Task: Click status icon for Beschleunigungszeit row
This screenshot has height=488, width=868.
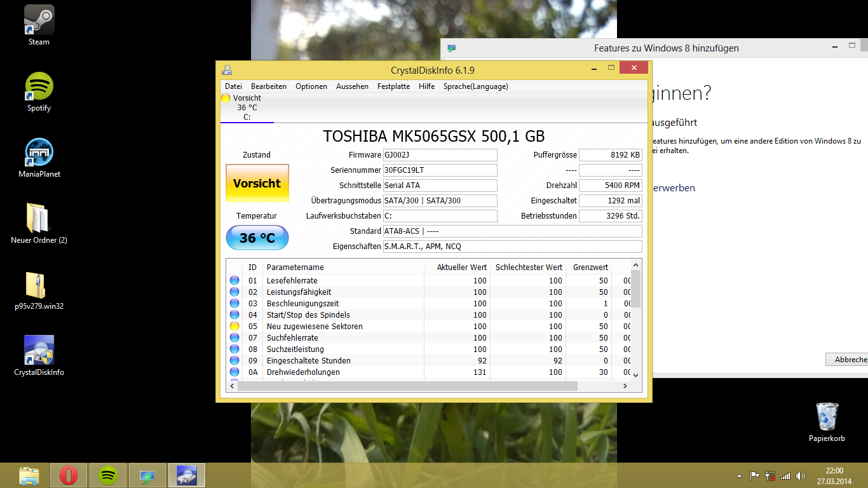Action: 234,303
